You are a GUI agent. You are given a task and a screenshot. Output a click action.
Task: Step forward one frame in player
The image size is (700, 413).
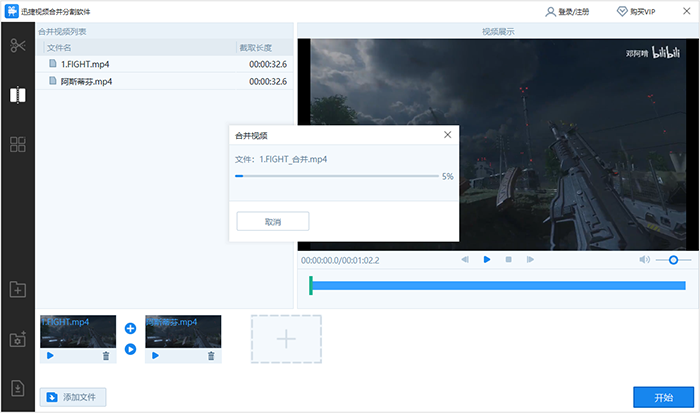(530, 259)
